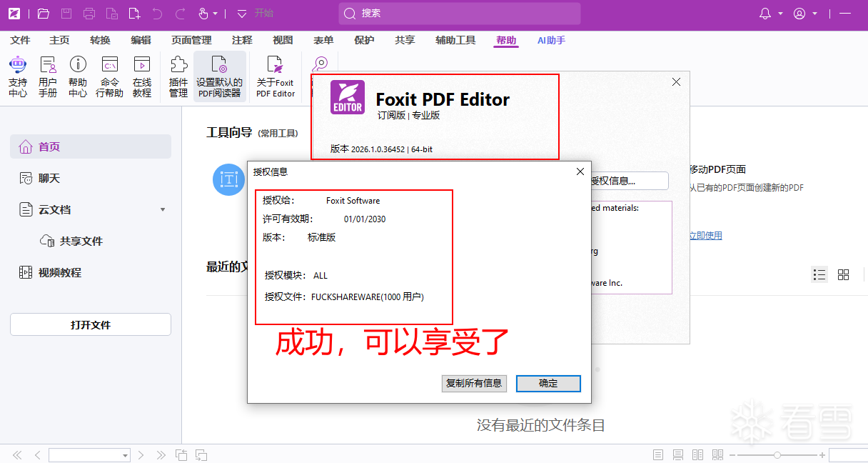
Task: Click 设置默认的PDF阅读器 icon
Action: tap(219, 76)
